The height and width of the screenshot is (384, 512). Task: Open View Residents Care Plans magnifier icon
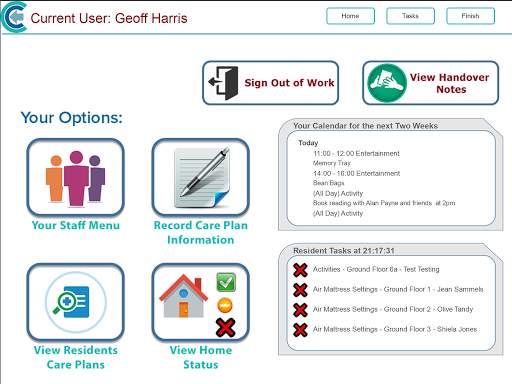click(76, 302)
